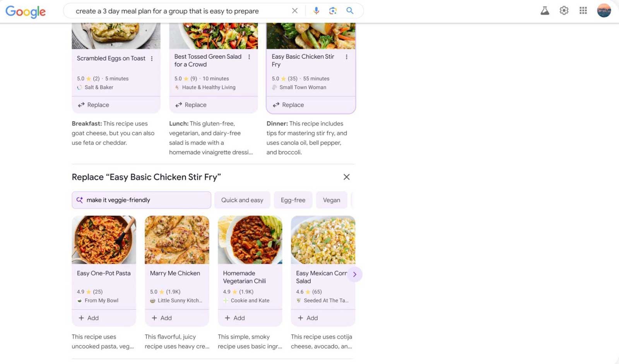Open the Google apps grid
619x364 pixels.
pos(583,11)
